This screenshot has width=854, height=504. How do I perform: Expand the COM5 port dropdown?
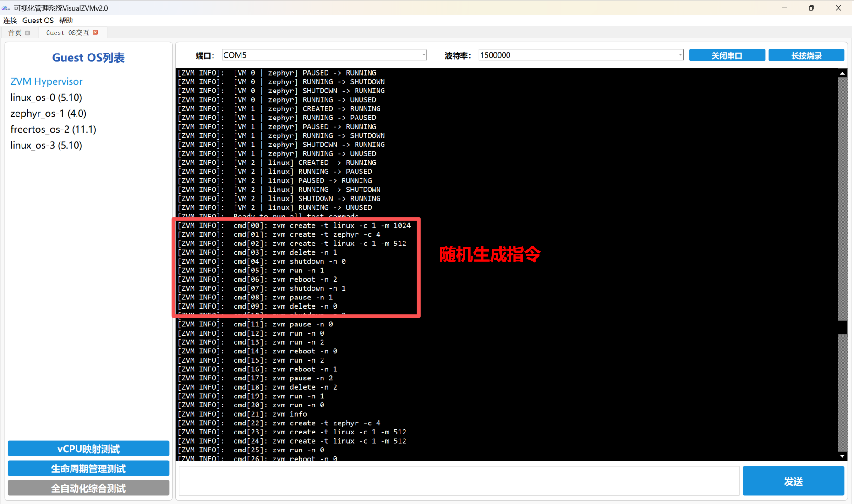[x=423, y=55]
